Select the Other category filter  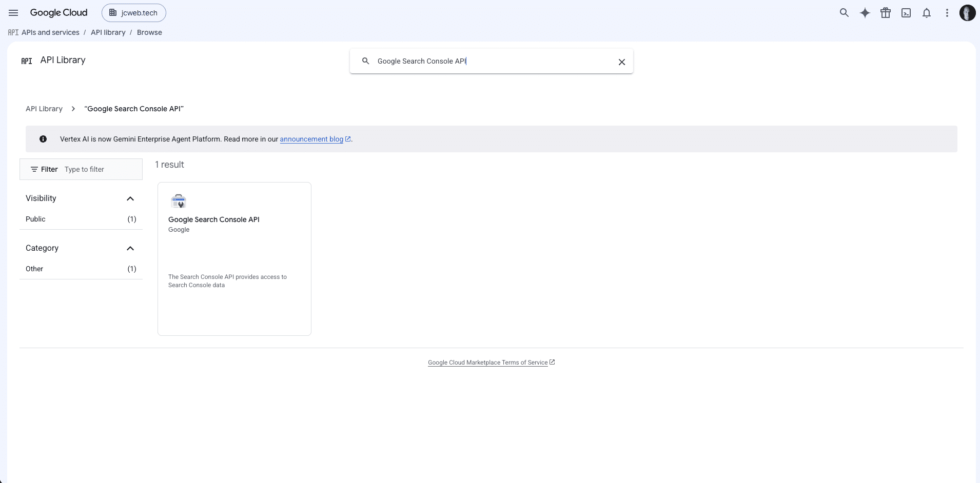click(81, 269)
